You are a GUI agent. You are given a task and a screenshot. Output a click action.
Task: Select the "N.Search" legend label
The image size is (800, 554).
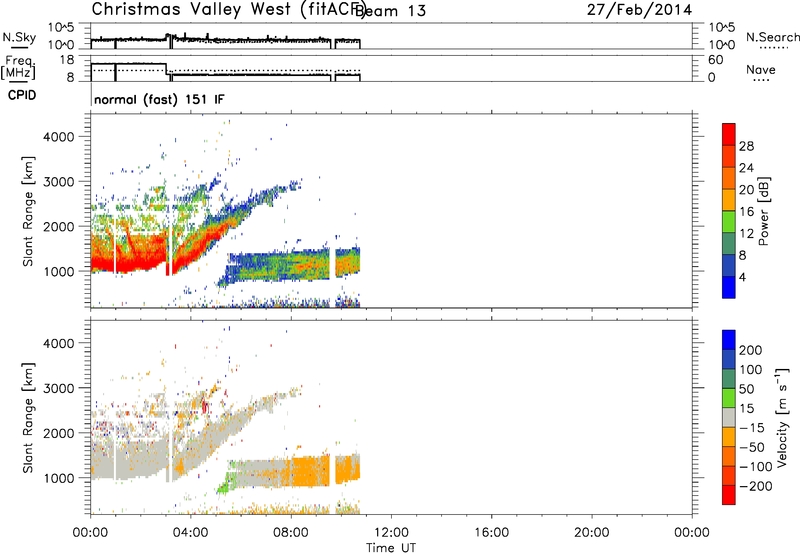[x=772, y=37]
